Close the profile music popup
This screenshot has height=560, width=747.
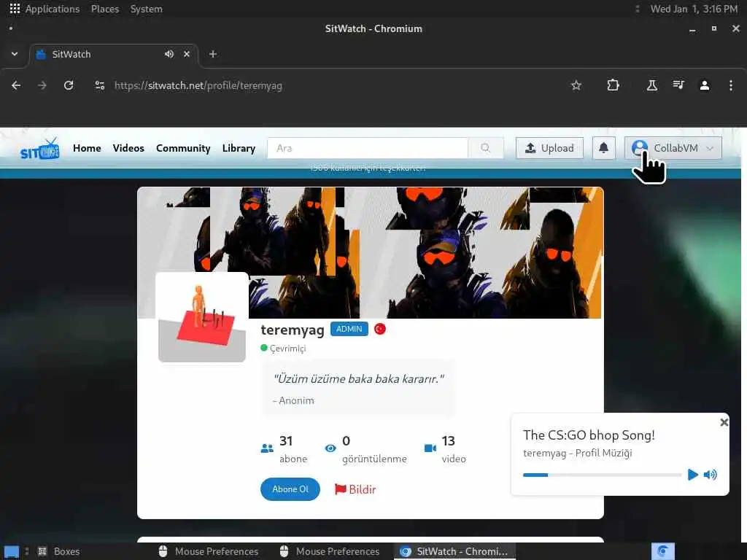(724, 422)
